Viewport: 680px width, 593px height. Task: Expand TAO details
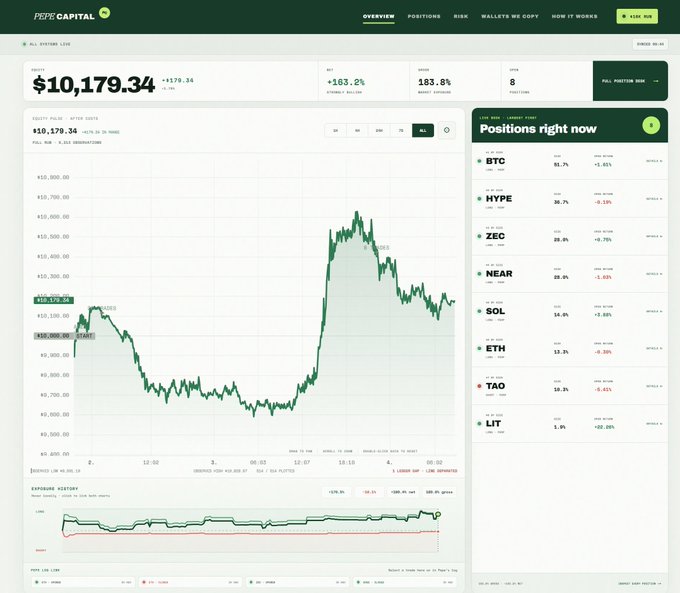tap(654, 386)
